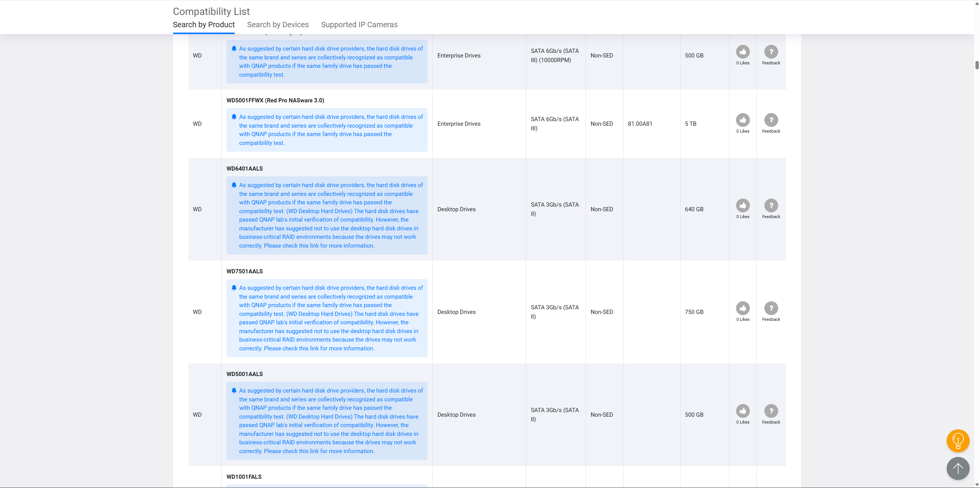Open the link in WD5001AALS note
Image resolution: width=980 pixels, height=488 pixels.
[314, 451]
